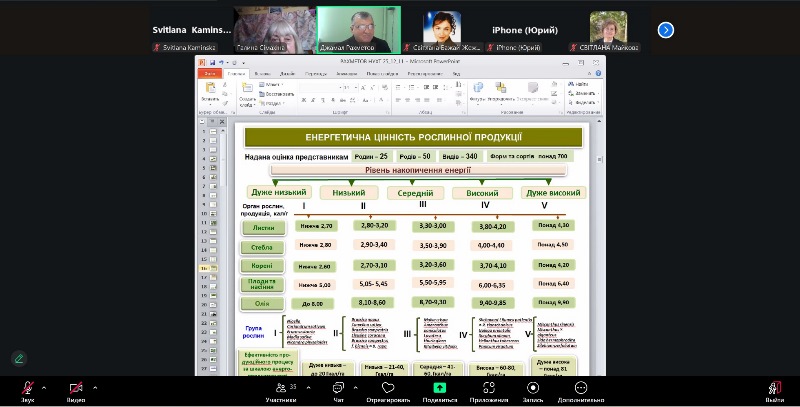Click the Вставить paste icon

[x=210, y=88]
